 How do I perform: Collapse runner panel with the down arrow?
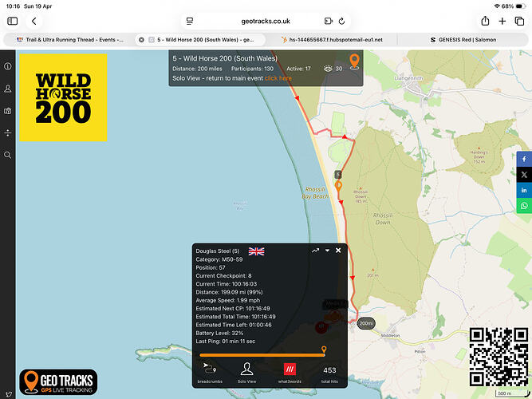(x=327, y=251)
